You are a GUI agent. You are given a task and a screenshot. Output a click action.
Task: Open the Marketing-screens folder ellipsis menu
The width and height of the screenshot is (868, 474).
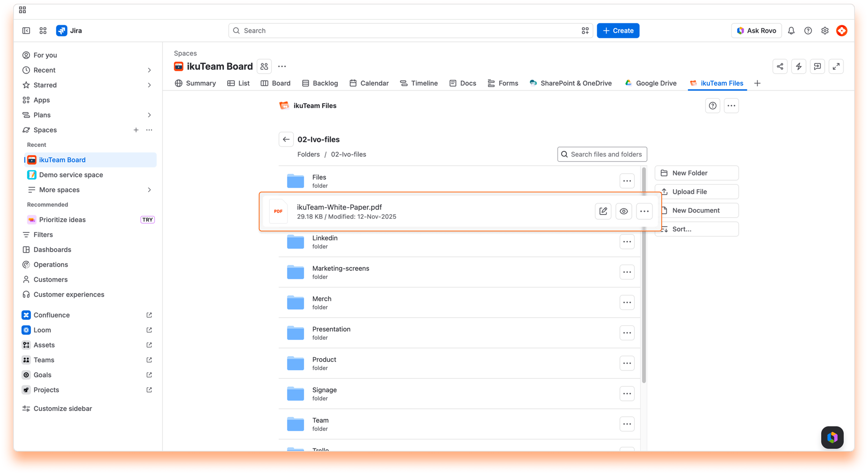[x=627, y=272]
